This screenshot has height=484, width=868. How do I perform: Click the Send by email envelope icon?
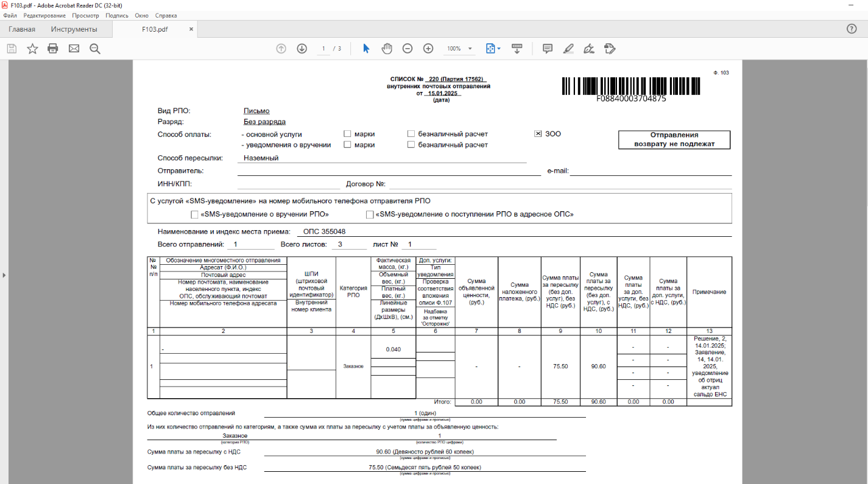[x=74, y=49]
